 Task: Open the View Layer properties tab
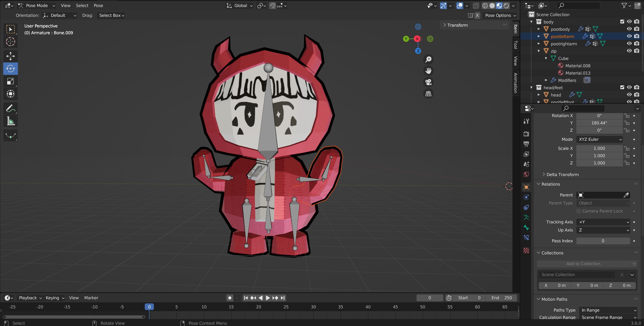[526, 154]
